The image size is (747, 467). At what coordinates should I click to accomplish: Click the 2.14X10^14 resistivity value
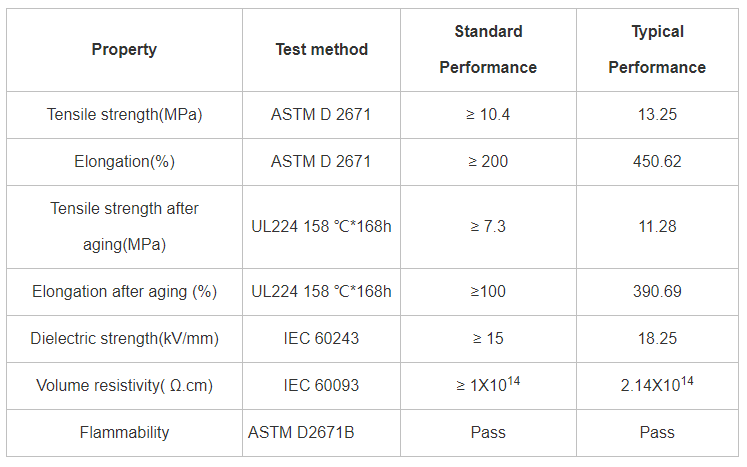[x=657, y=386]
